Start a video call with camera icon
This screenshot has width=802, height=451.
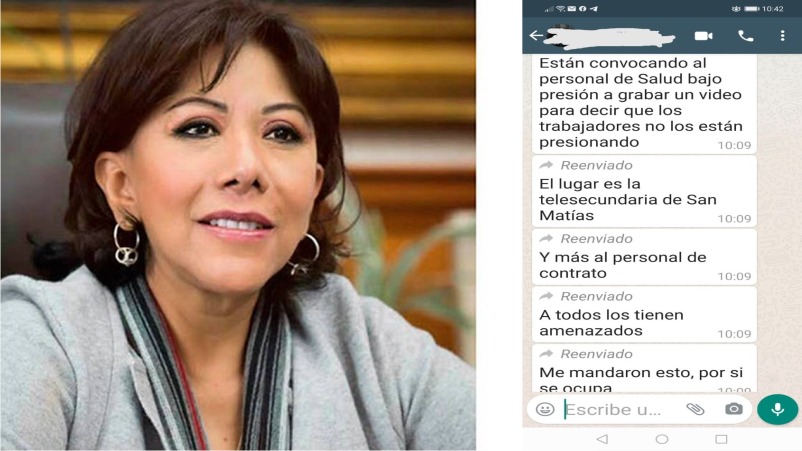[x=703, y=36]
